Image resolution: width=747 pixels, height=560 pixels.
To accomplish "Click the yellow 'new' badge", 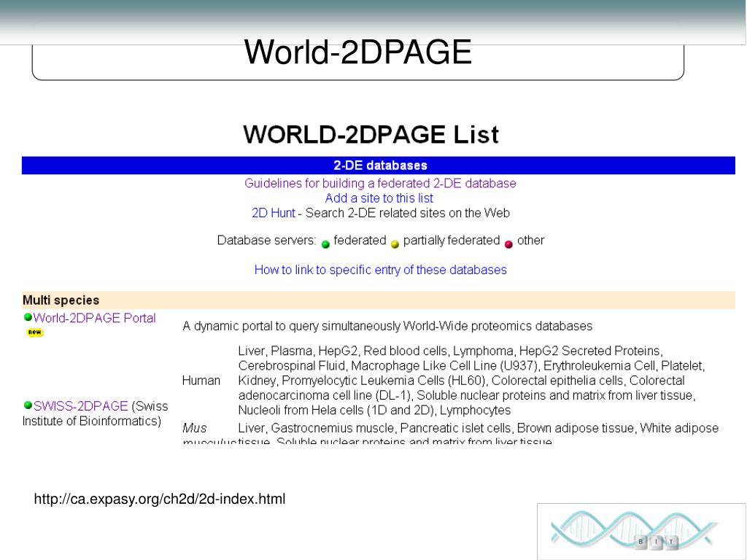I will click(x=35, y=332).
